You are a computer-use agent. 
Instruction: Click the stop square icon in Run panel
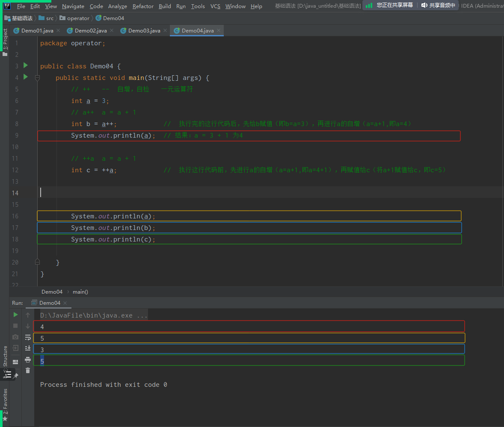click(x=15, y=326)
